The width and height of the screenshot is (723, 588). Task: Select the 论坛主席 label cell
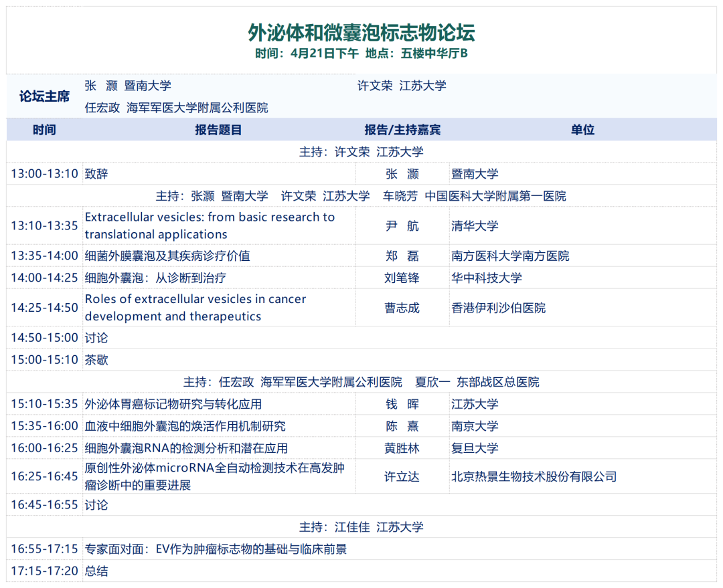[44, 96]
